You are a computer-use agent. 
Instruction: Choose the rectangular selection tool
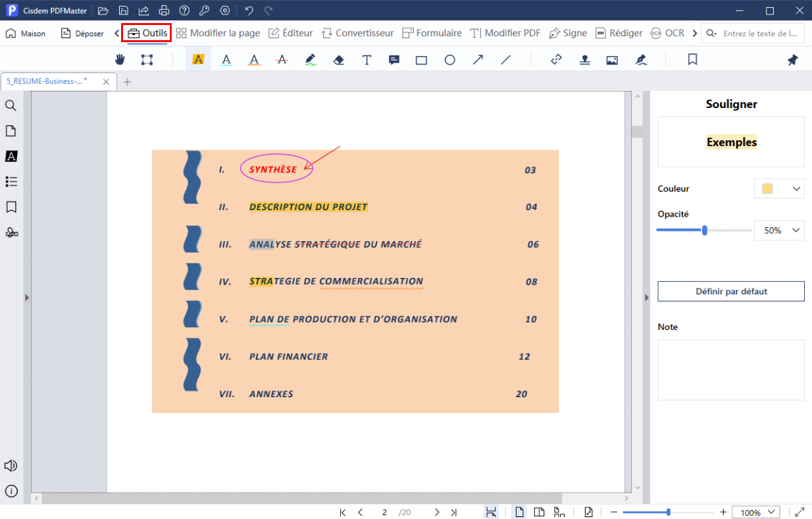[x=147, y=59]
